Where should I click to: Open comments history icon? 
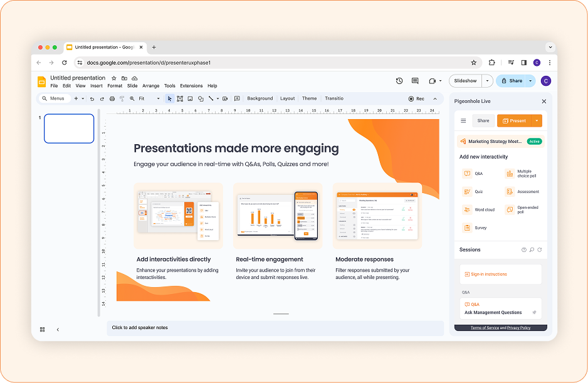pyautogui.click(x=415, y=81)
